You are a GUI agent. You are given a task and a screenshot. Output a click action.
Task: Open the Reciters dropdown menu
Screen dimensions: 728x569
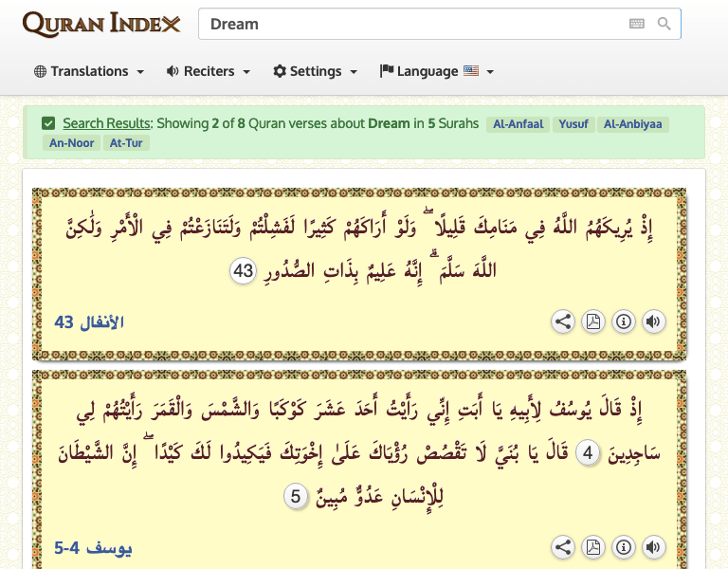pyautogui.click(x=209, y=71)
